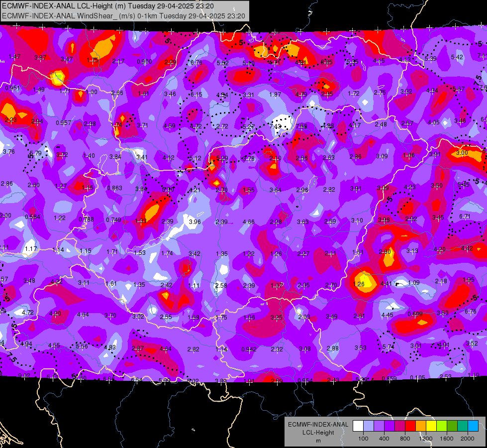Click the wind shear value 1.09
Image resolution: width=487 pixels, height=448 pixels.
point(414,282)
